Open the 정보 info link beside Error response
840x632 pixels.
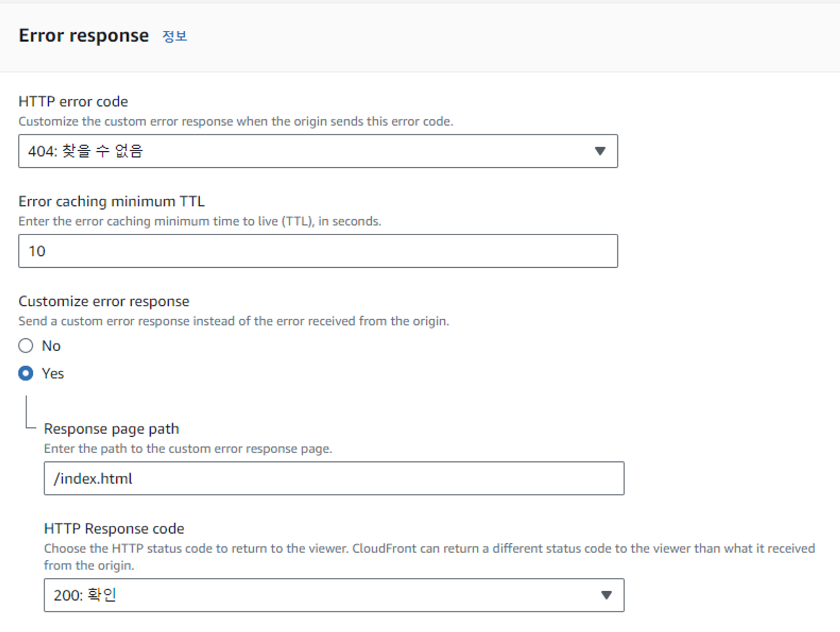pos(174,37)
